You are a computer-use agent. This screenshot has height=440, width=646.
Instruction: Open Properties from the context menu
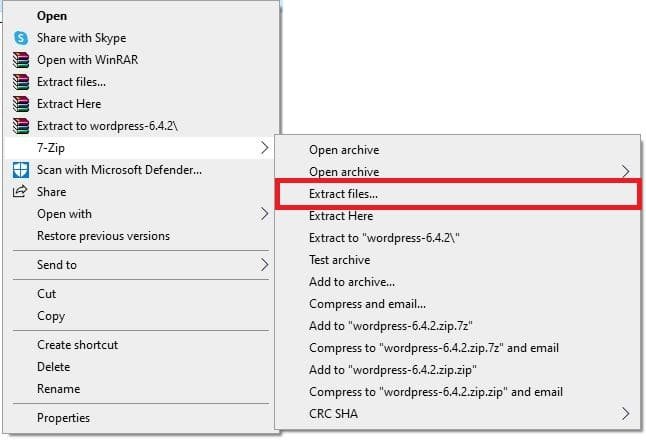(63, 418)
